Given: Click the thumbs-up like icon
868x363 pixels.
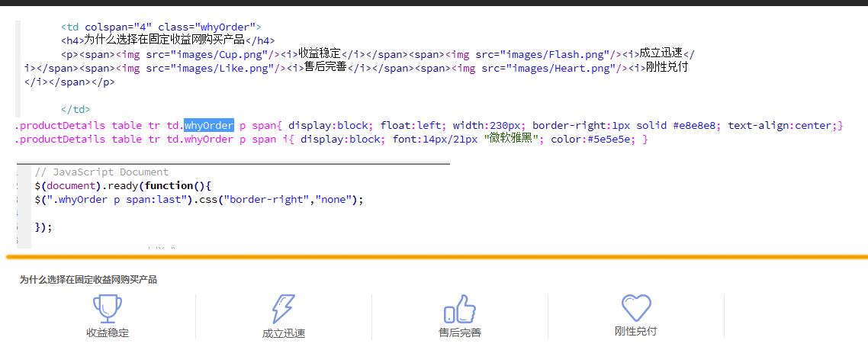Looking at the screenshot, I should coord(459,309).
